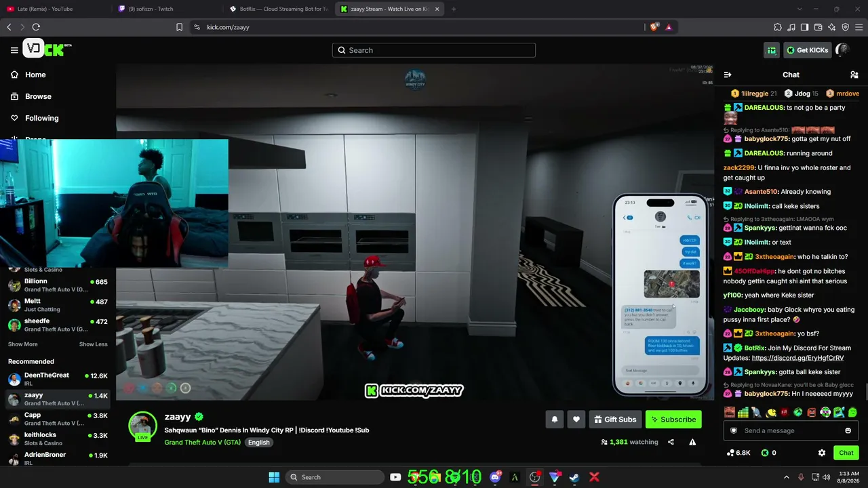This screenshot has width=868, height=488.
Task: Open Brave Wallet icon
Action: tap(818, 27)
